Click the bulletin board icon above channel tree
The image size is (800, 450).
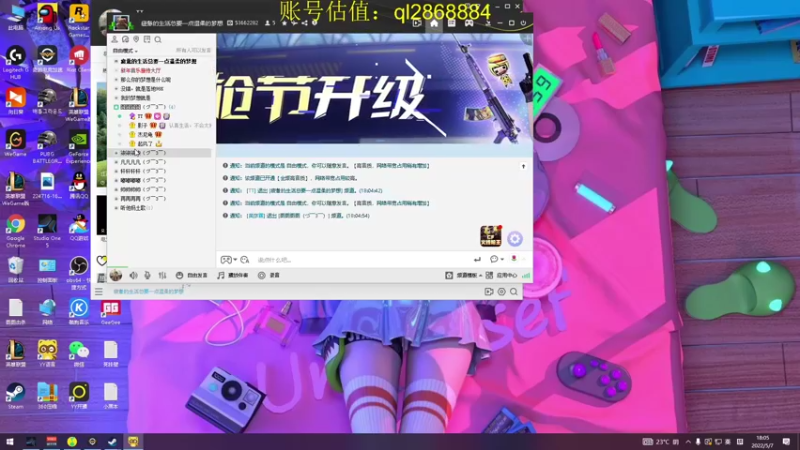[x=147, y=39]
